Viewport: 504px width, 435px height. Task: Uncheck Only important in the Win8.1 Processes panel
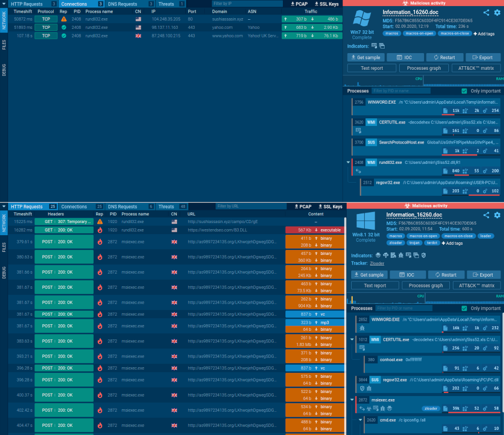(x=464, y=308)
